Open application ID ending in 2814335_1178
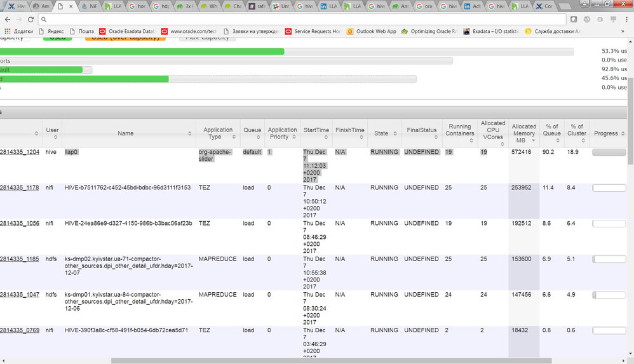This screenshot has width=634, height=364. (x=20, y=188)
